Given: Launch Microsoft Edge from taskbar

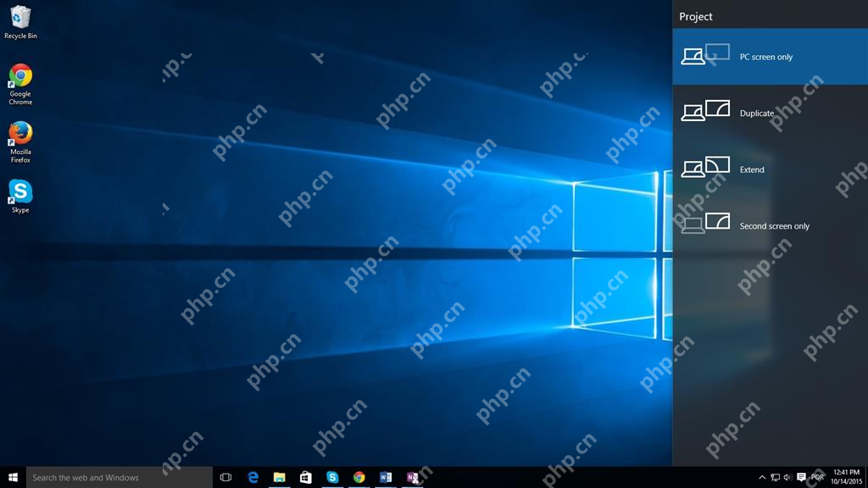Looking at the screenshot, I should click(x=253, y=477).
